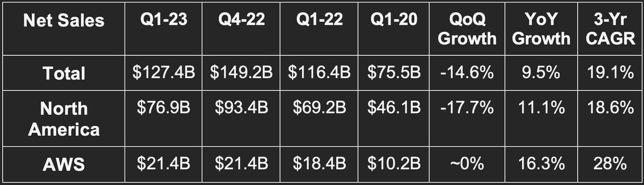Click the Net Sales header cell
This screenshot has width=644, height=185.
pyautogui.click(x=64, y=21)
